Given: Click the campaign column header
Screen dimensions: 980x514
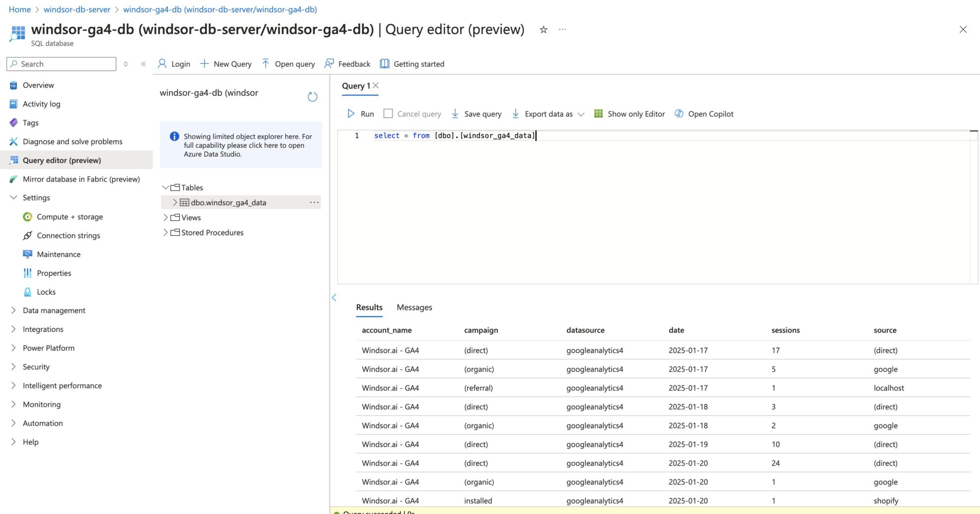Looking at the screenshot, I should pos(481,330).
